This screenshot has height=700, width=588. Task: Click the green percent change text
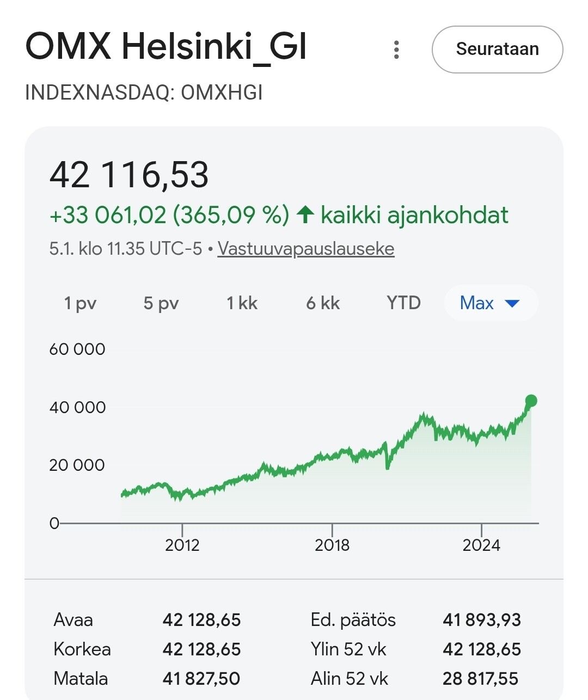coord(169,215)
